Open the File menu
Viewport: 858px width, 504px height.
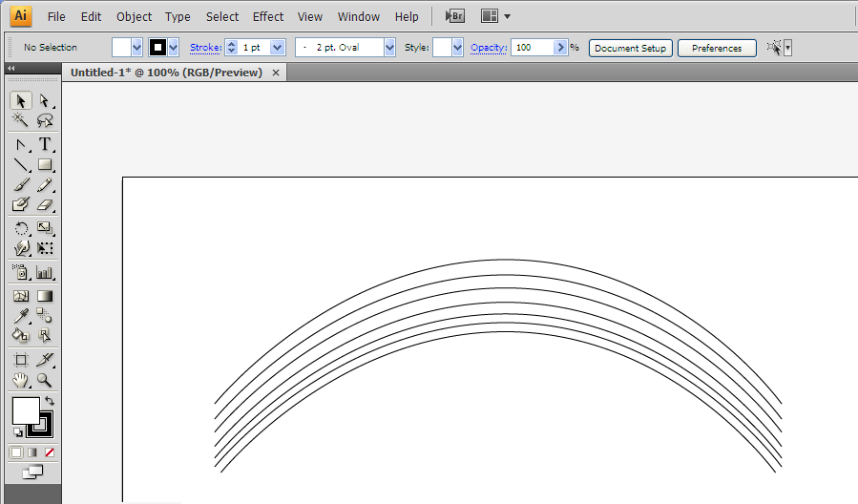tap(56, 17)
